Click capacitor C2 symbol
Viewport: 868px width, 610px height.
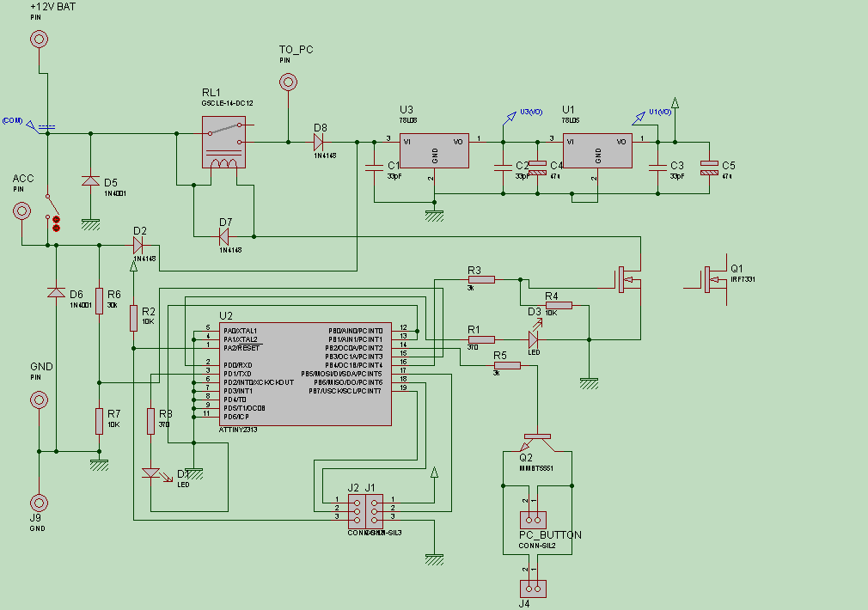(503, 168)
